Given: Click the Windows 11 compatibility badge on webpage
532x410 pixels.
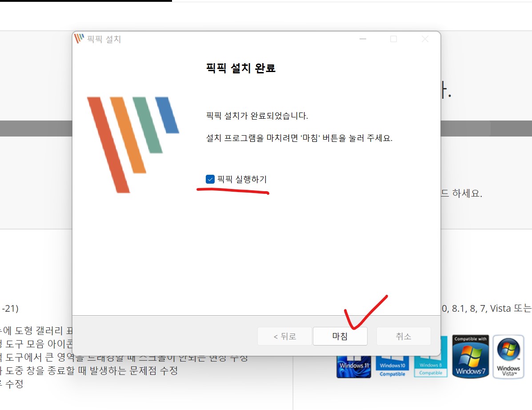Looking at the screenshot, I should click(x=354, y=366).
